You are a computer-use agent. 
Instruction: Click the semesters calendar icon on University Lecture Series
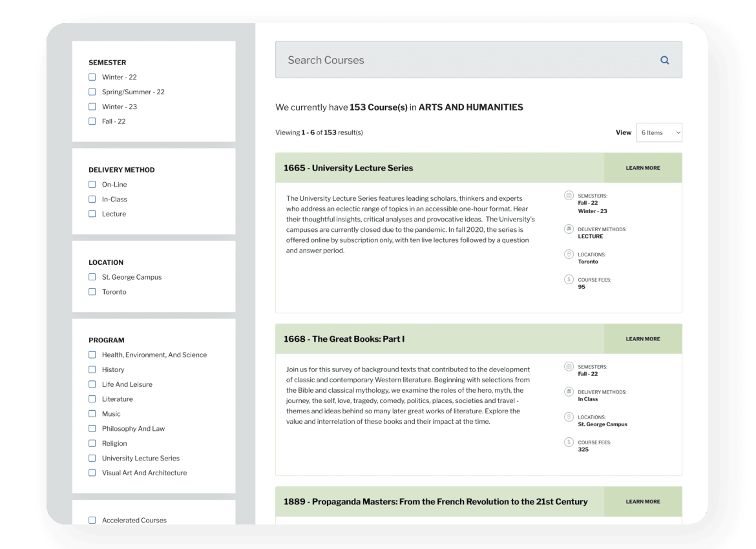tap(569, 196)
